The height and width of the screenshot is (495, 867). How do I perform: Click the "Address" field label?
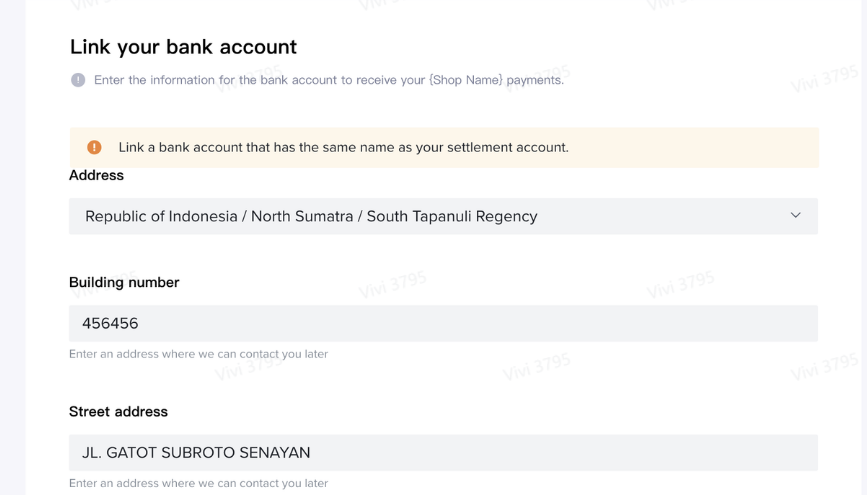96,175
